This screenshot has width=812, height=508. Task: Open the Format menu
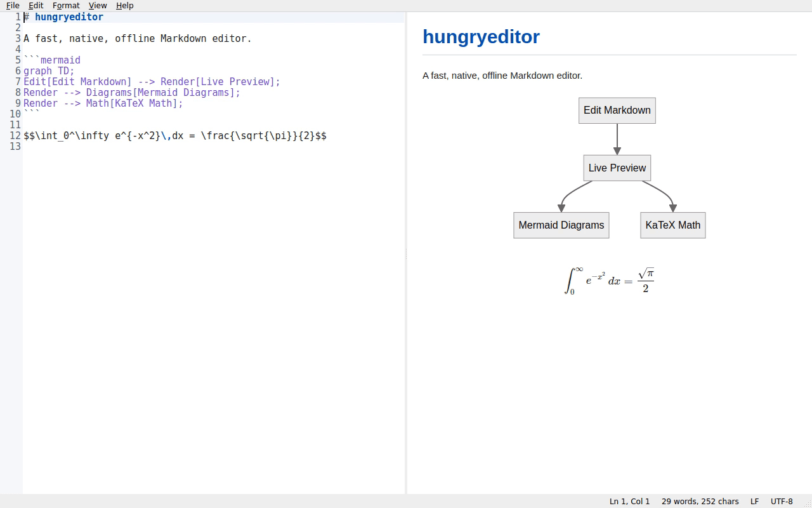tap(66, 5)
